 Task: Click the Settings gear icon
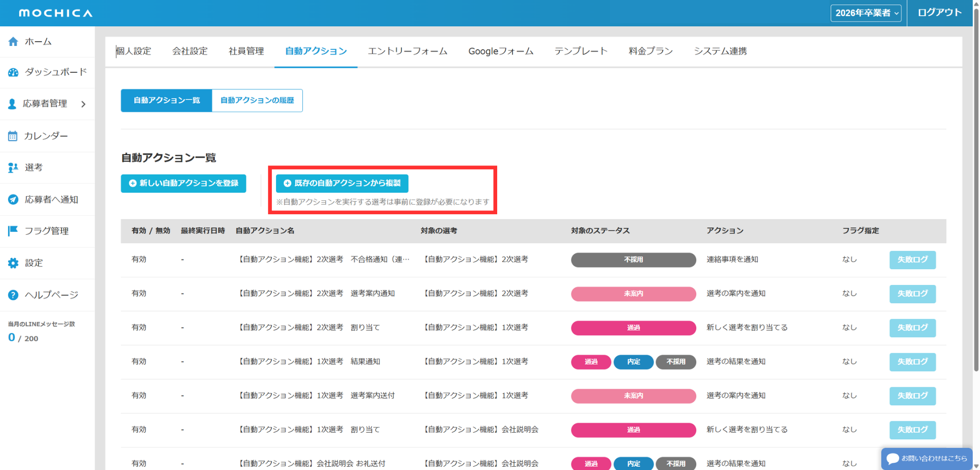pyautogui.click(x=13, y=263)
